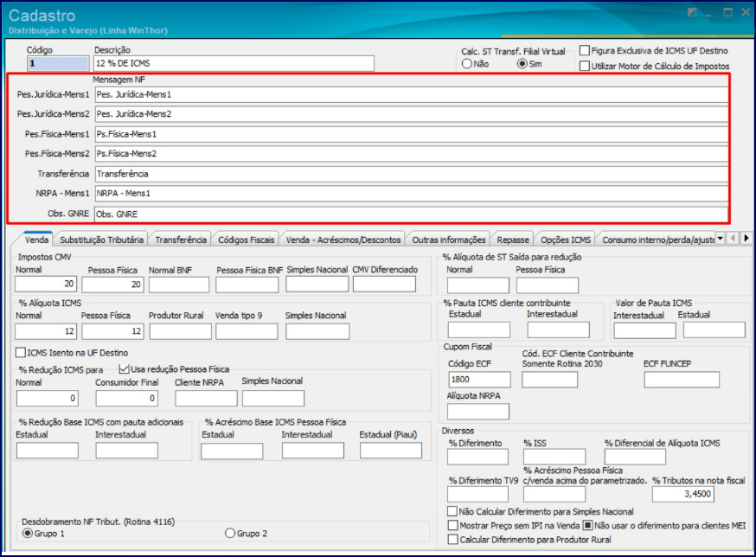Open the Repasse tab
Screen dimensions: 756x557
[x=513, y=240]
